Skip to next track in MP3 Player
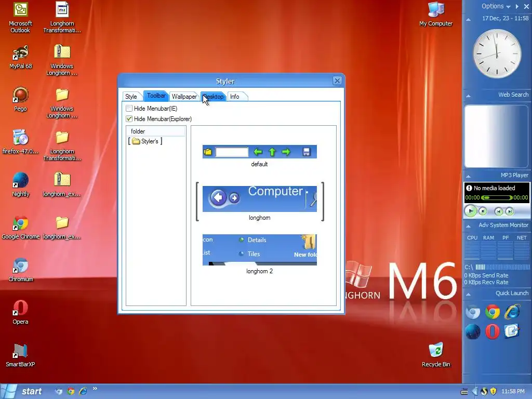The width and height of the screenshot is (532, 399). (509, 212)
